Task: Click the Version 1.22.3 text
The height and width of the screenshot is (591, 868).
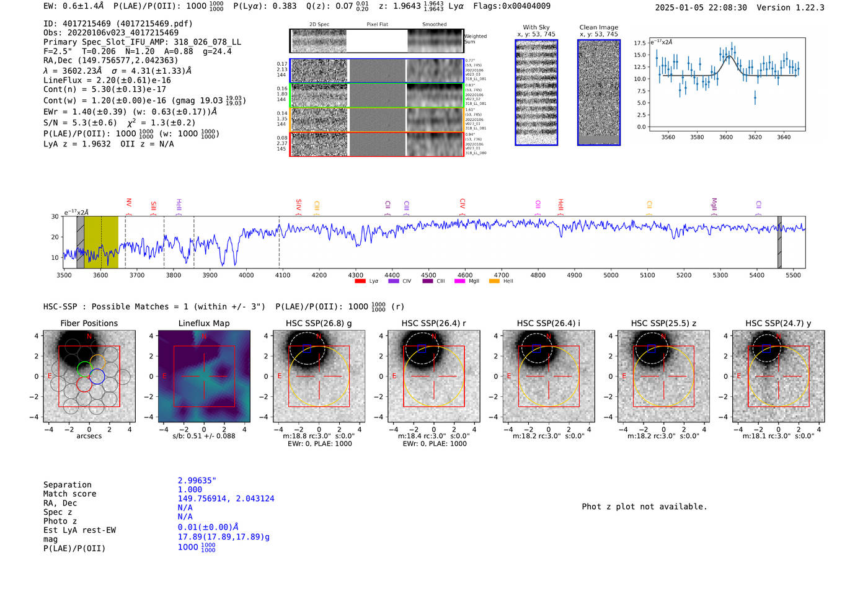Action: [790, 7]
